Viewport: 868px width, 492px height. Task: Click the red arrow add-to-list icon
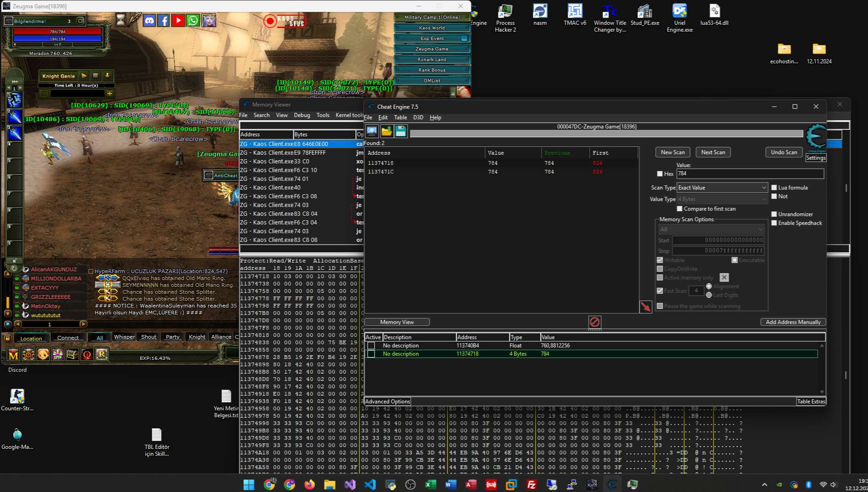point(646,307)
